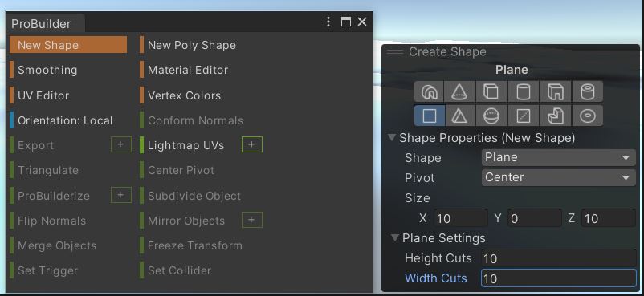
Task: Select the Torus shape icon
Action: (x=588, y=116)
